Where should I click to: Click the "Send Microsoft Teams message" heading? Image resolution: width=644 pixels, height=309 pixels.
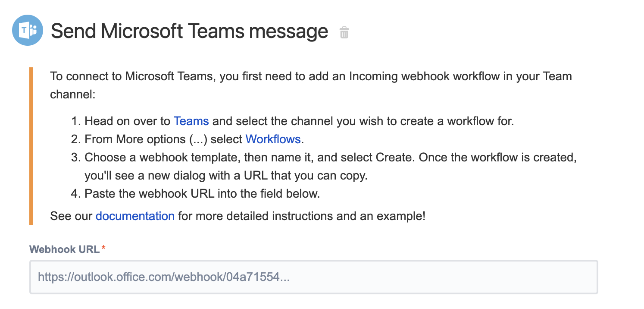pyautogui.click(x=189, y=31)
